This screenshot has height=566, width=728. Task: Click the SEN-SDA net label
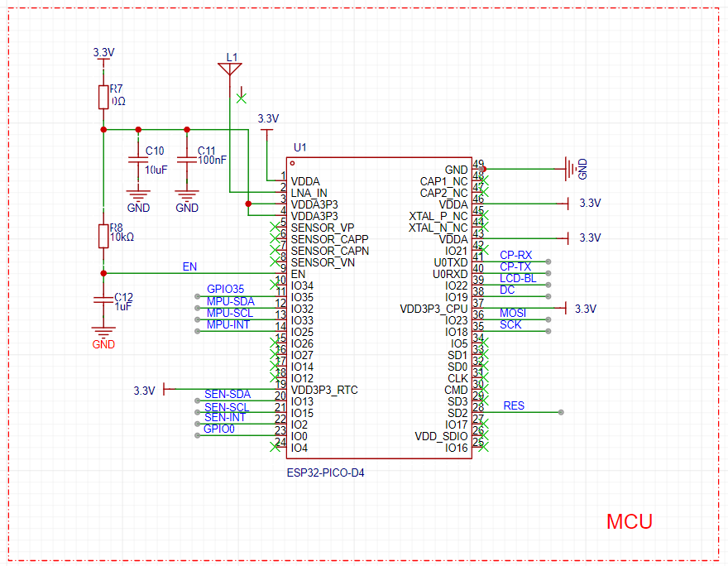click(227, 394)
